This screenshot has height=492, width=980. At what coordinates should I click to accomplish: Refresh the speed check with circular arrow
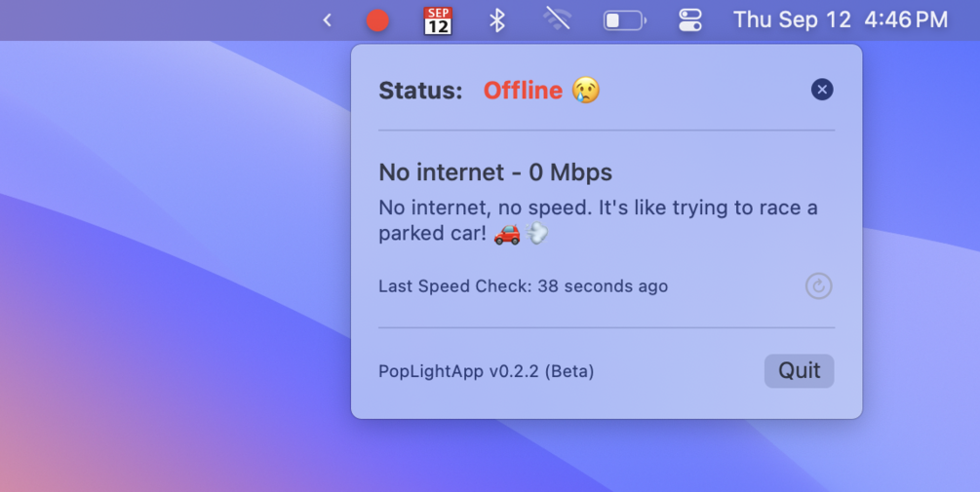tap(818, 286)
